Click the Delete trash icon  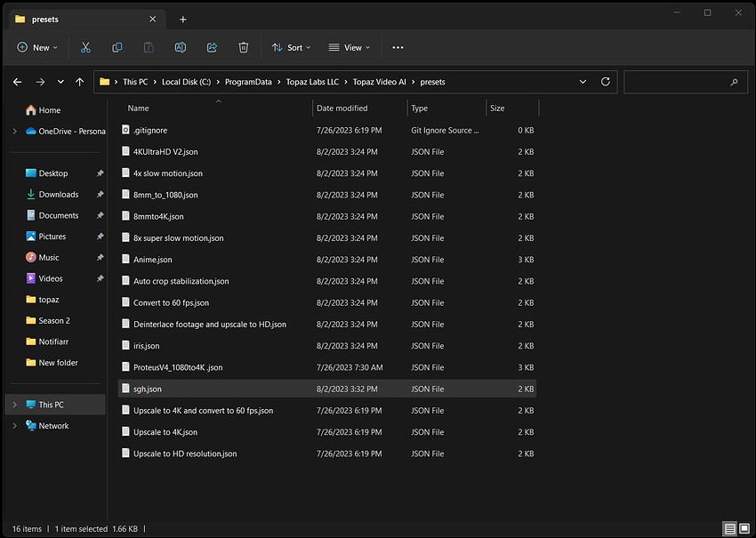244,47
